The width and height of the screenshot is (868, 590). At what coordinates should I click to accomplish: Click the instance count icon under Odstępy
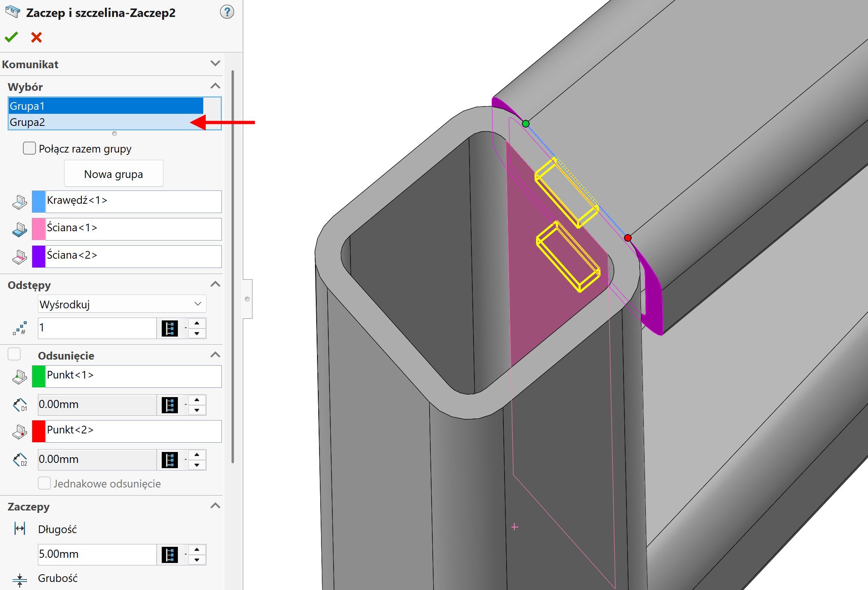[19, 328]
